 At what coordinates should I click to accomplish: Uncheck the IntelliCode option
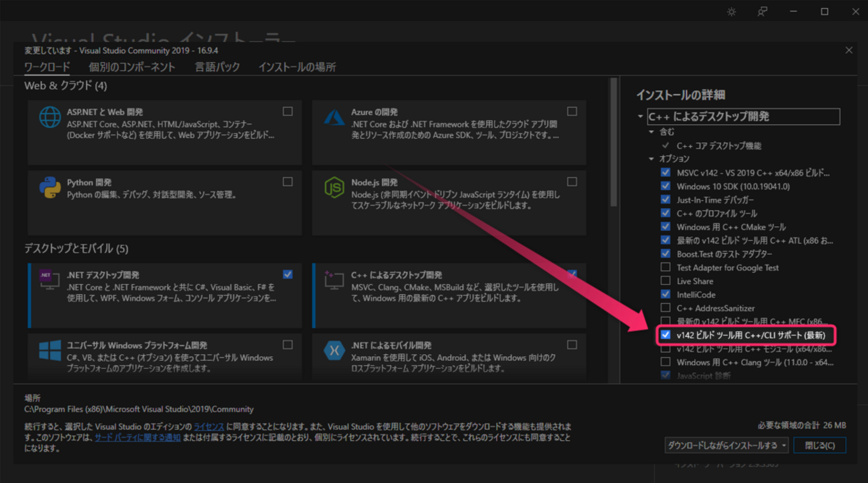click(x=665, y=294)
